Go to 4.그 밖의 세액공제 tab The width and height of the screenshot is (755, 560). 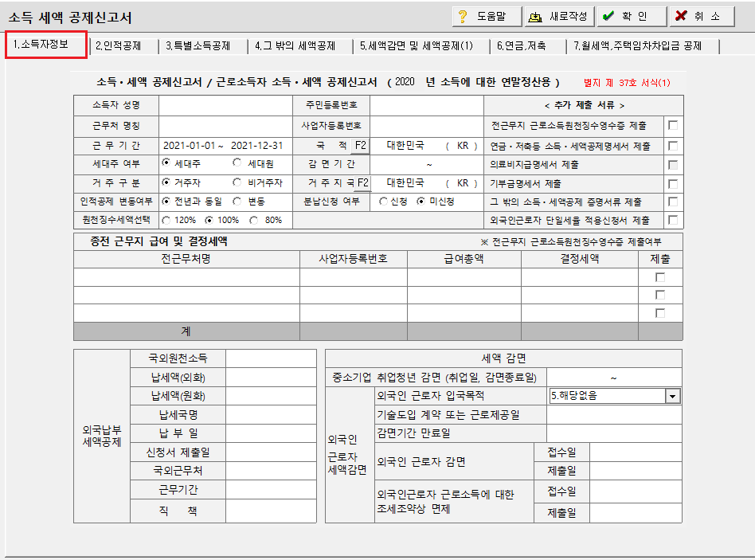(x=295, y=45)
